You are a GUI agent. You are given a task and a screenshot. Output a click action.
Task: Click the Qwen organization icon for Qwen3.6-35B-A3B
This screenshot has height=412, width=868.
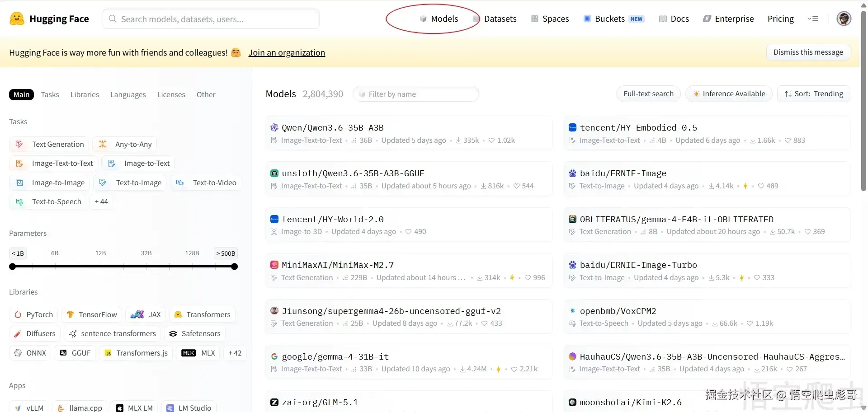[x=274, y=127]
